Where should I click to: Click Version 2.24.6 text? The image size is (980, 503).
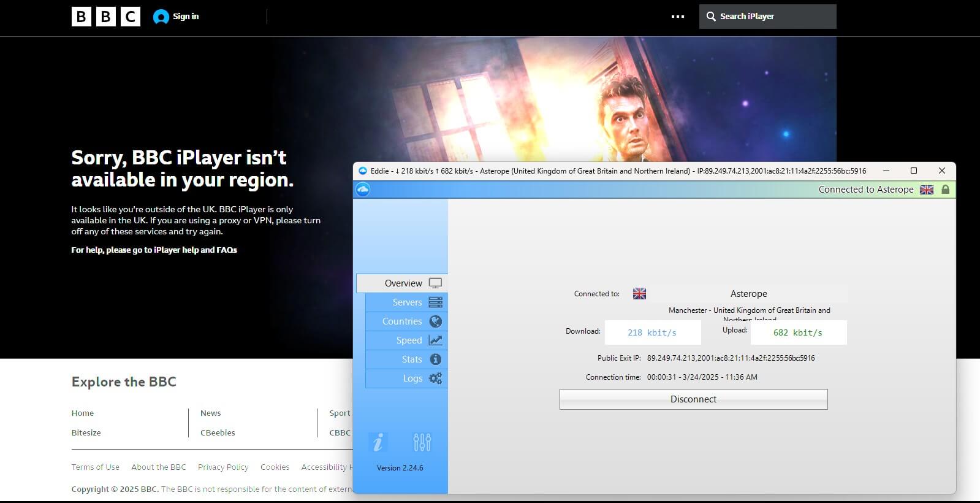(400, 468)
